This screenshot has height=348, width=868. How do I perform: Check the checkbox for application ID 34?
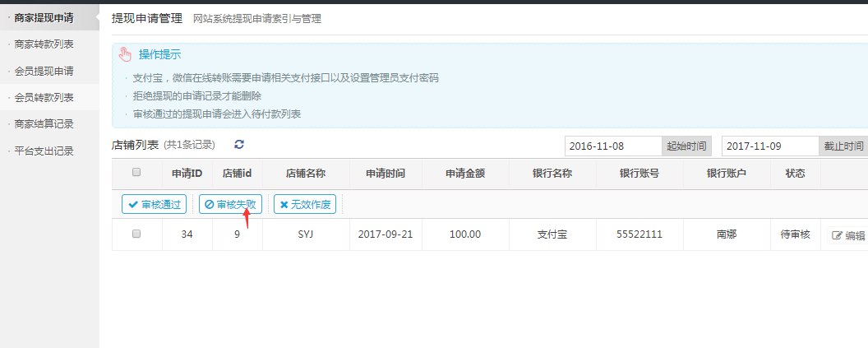pos(136,234)
